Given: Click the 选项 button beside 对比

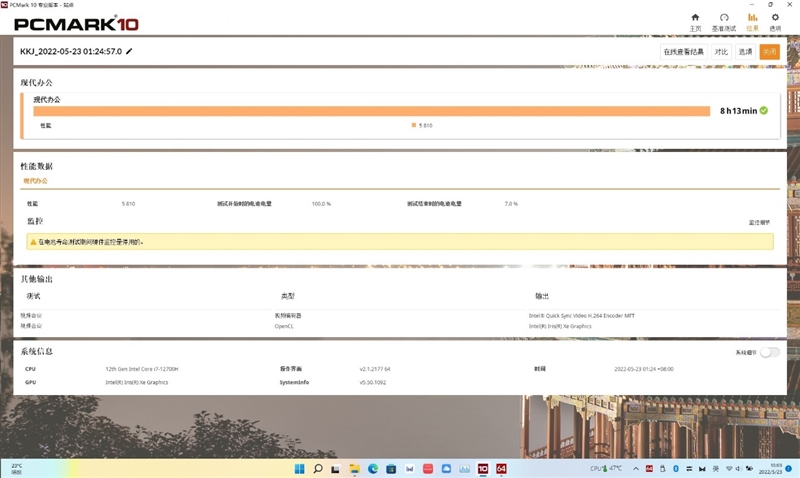Looking at the screenshot, I should (745, 52).
